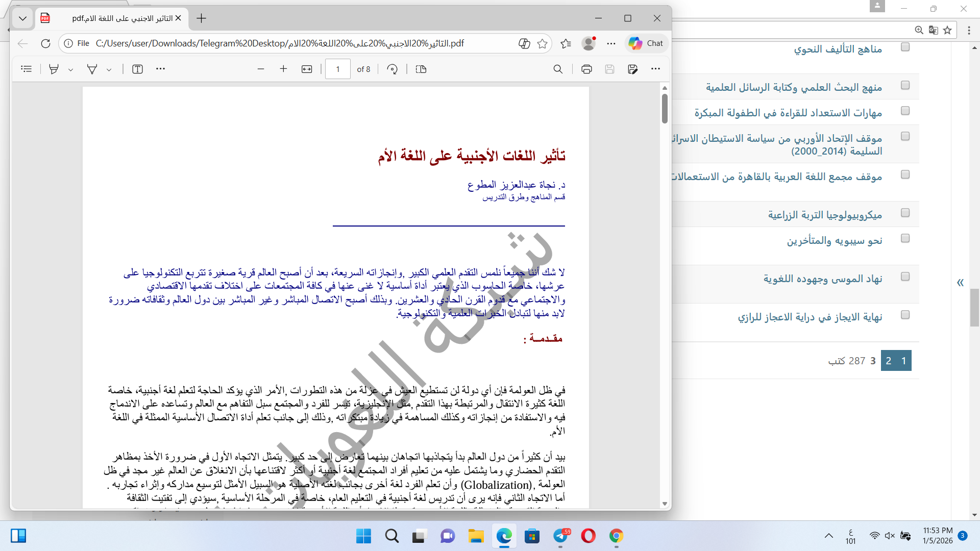Open the link مهارات الاستعداد للقراءة في الطفولة المبكرة

[788, 113]
